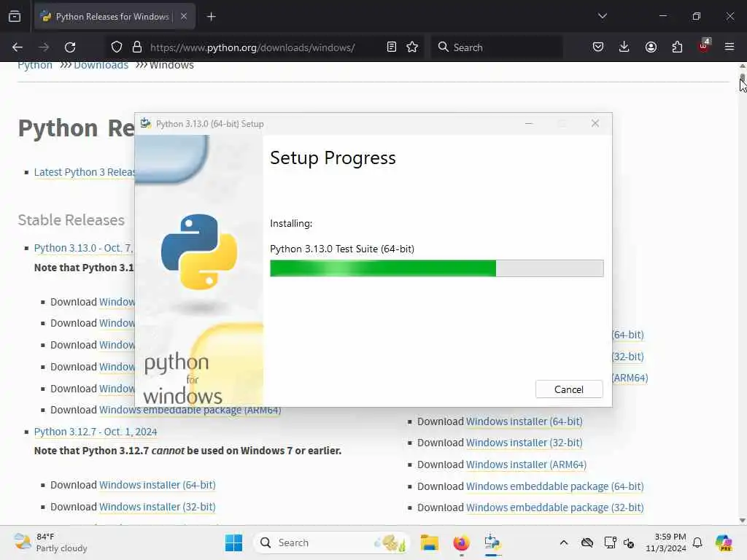747x560 pixels.
Task: Select the 'Python 3.13.0 Test Suite (64-bit)' text
Action: (342, 249)
